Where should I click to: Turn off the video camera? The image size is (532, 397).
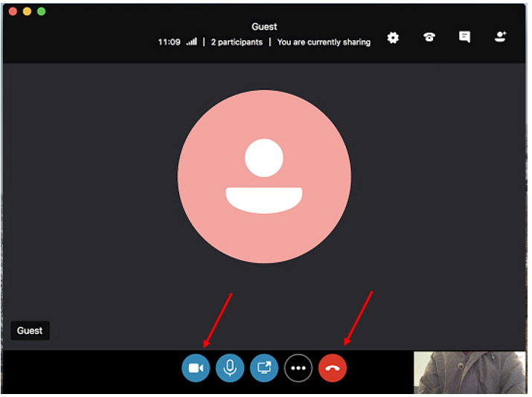pyautogui.click(x=196, y=367)
